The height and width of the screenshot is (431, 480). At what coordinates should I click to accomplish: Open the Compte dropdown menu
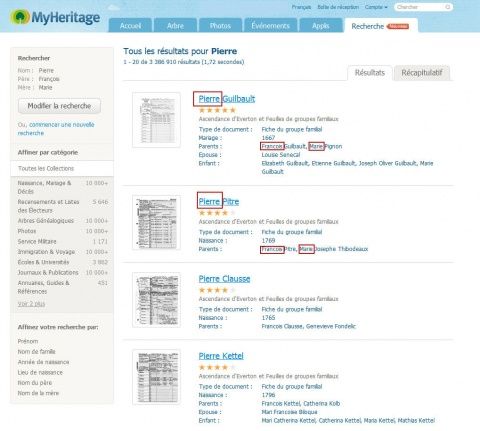coord(376,7)
